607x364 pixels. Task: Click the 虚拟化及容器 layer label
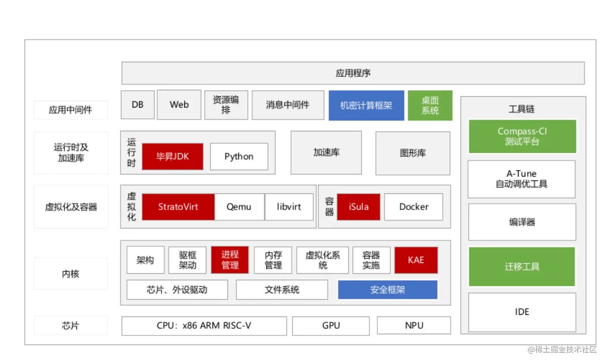coord(71,207)
